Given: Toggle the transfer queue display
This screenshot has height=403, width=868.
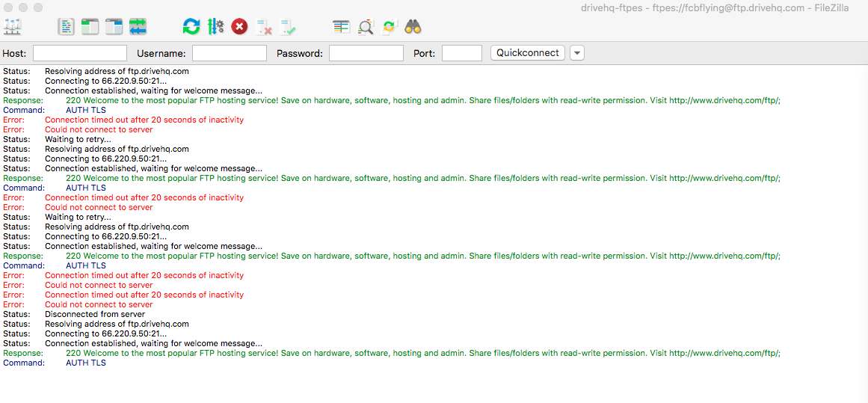Looking at the screenshot, I should click(138, 26).
